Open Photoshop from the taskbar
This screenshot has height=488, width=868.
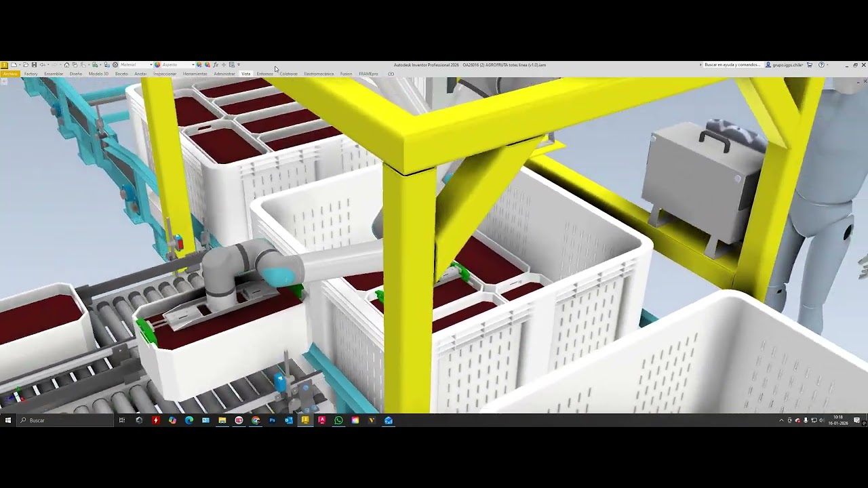272,420
